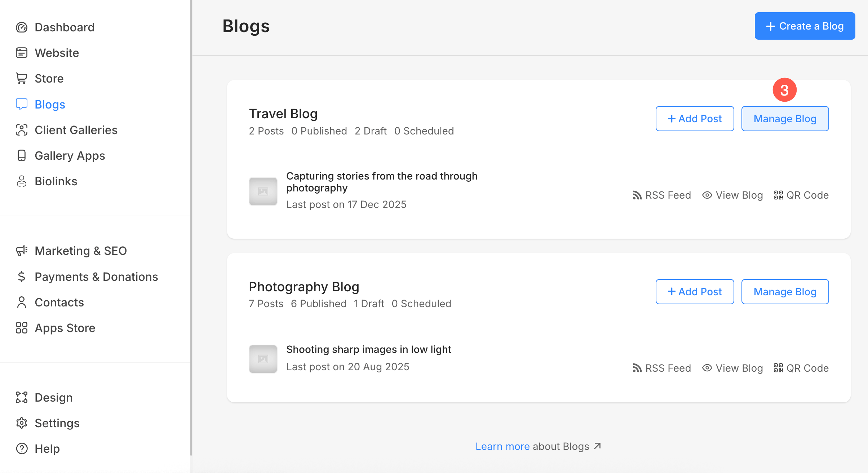Click the Gallery Apps phone icon
This screenshot has width=868, height=473.
(22, 156)
